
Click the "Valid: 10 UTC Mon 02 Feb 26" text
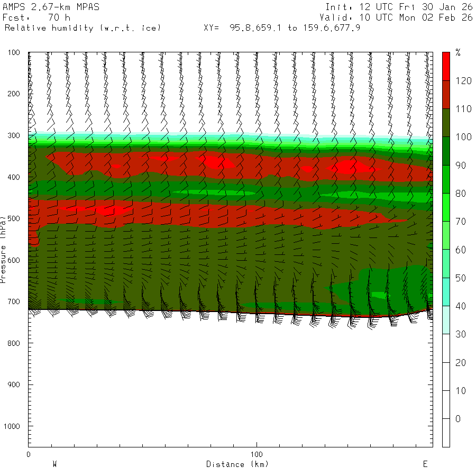point(396,17)
